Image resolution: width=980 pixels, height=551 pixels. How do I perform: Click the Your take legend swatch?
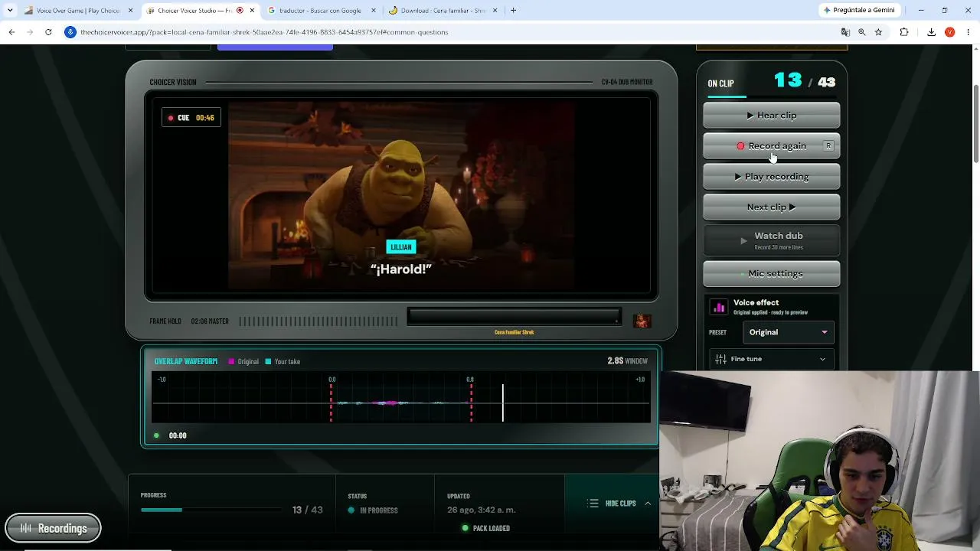pos(268,361)
